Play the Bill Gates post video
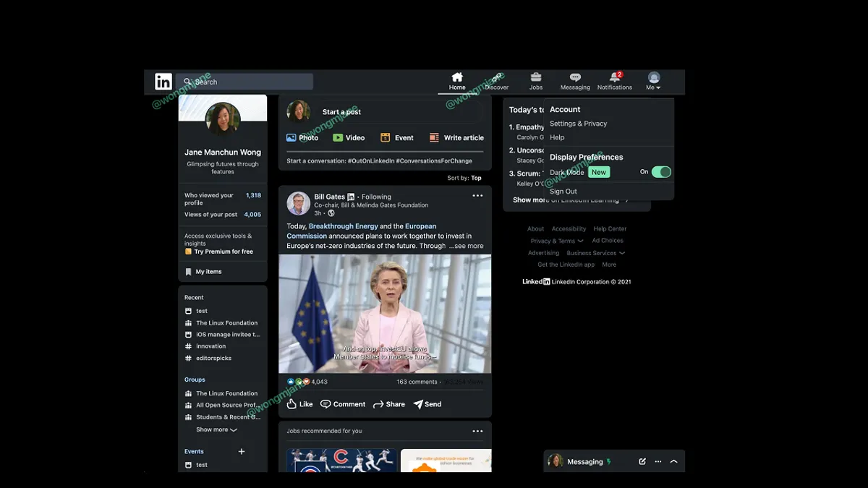This screenshot has width=868, height=488. click(385, 314)
